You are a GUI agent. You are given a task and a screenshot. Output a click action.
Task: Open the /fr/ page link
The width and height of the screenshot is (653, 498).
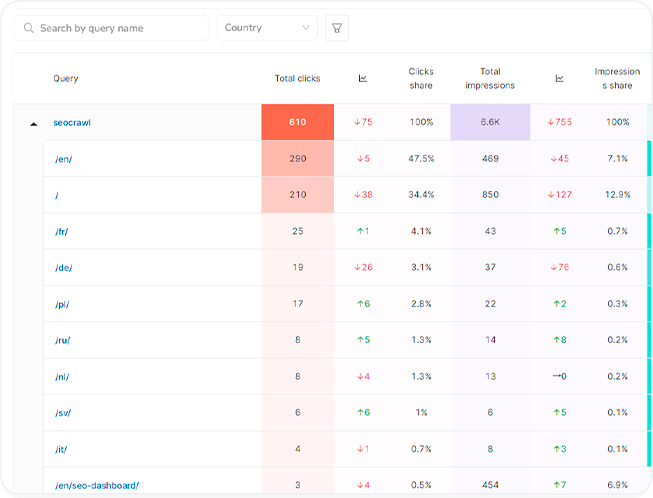pos(62,231)
